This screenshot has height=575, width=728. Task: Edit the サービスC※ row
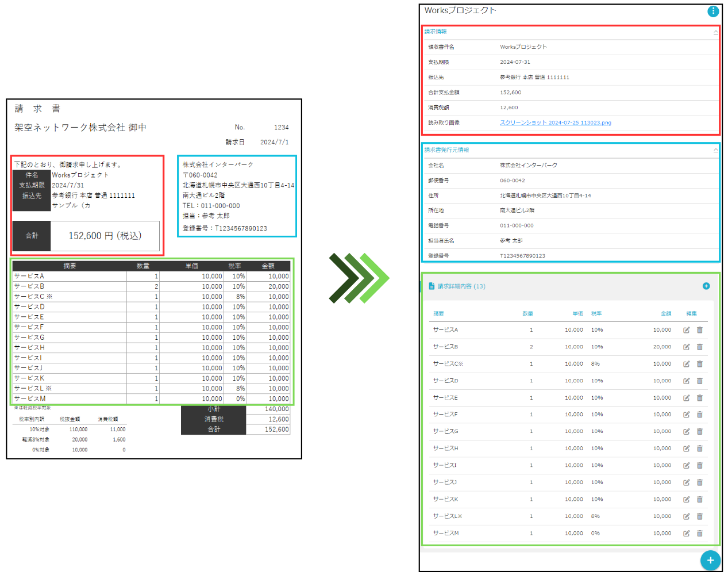pyautogui.click(x=686, y=364)
